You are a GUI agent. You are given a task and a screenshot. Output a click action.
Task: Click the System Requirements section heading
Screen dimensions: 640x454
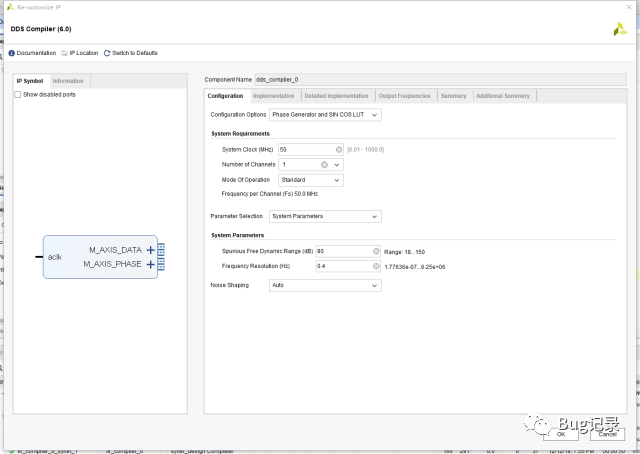click(240, 134)
